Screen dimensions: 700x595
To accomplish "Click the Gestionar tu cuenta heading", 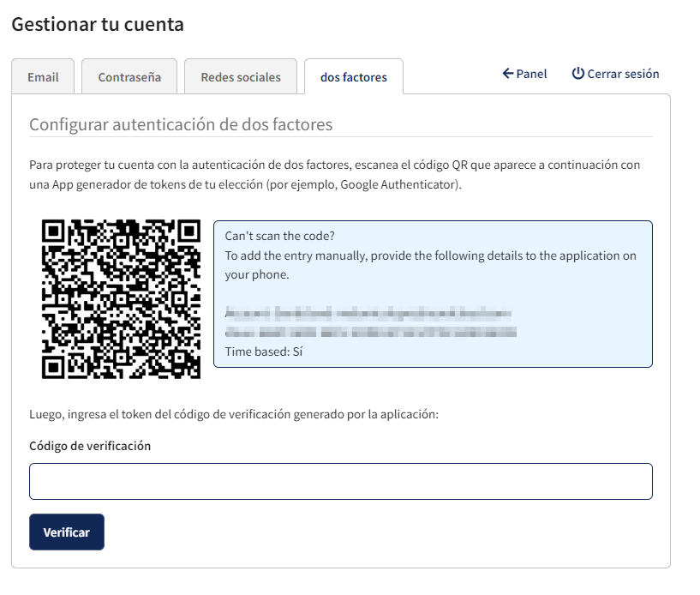I will point(98,24).
